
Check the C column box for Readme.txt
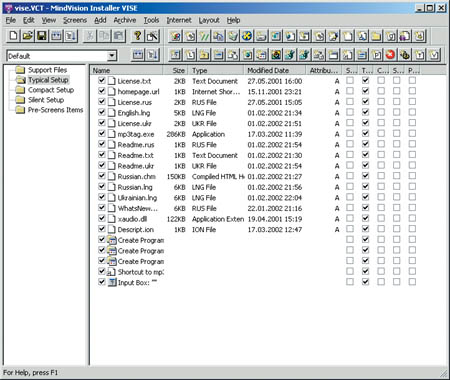(x=381, y=155)
